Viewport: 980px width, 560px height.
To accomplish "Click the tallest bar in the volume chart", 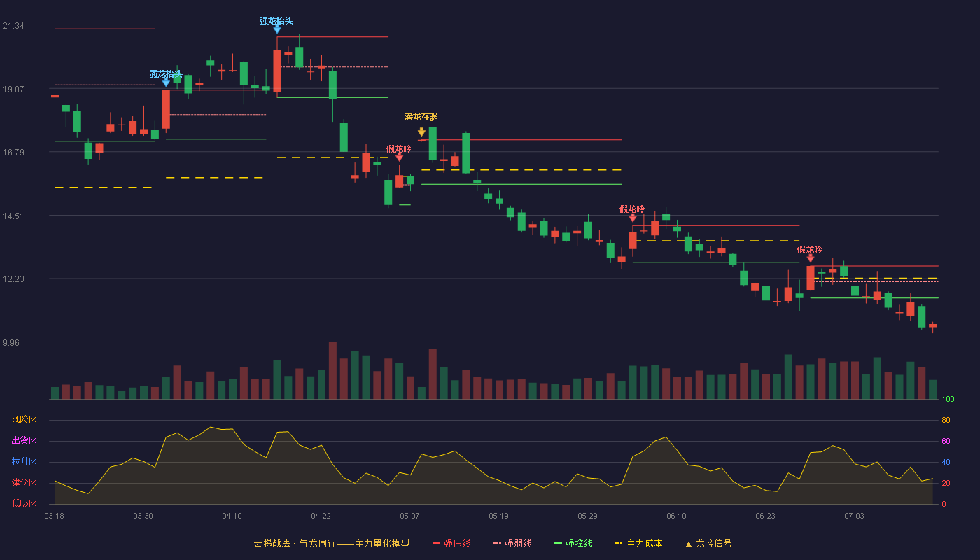I will pos(332,370).
